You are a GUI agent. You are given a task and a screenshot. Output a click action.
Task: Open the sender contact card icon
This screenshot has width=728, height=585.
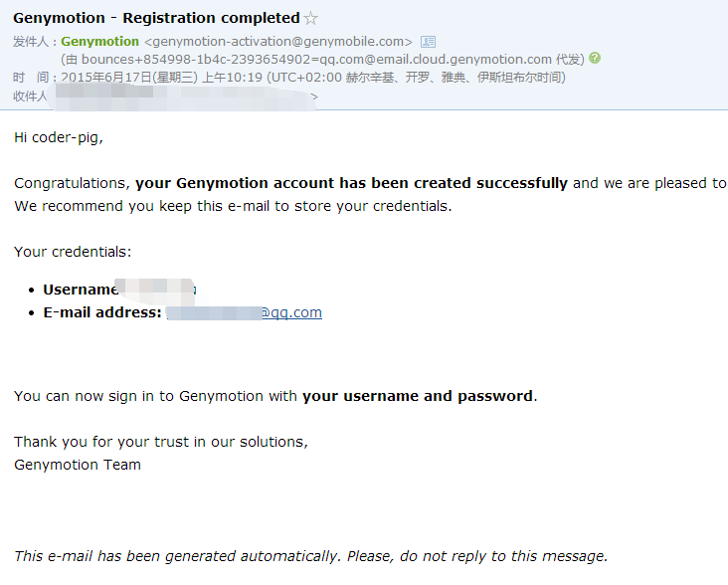428,42
